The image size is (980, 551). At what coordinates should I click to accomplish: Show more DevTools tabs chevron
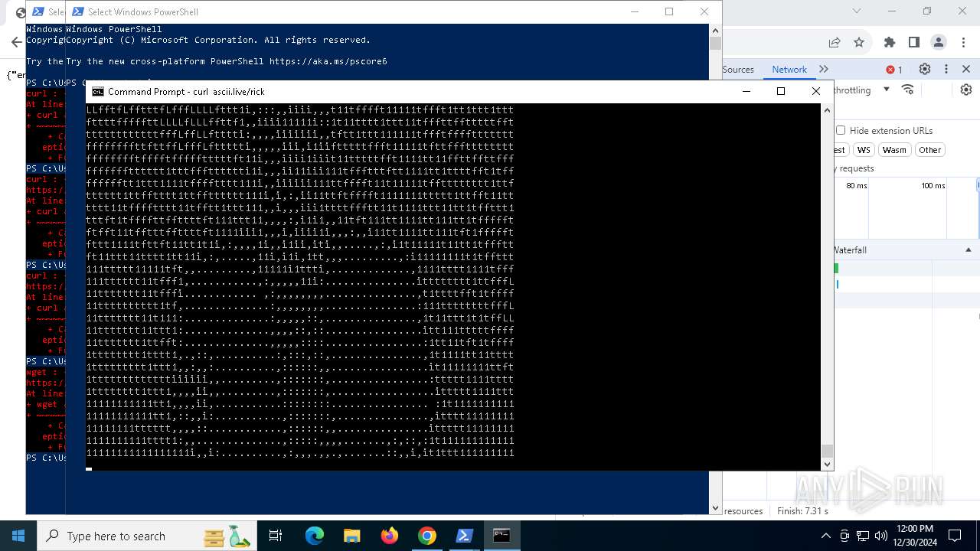(x=824, y=69)
